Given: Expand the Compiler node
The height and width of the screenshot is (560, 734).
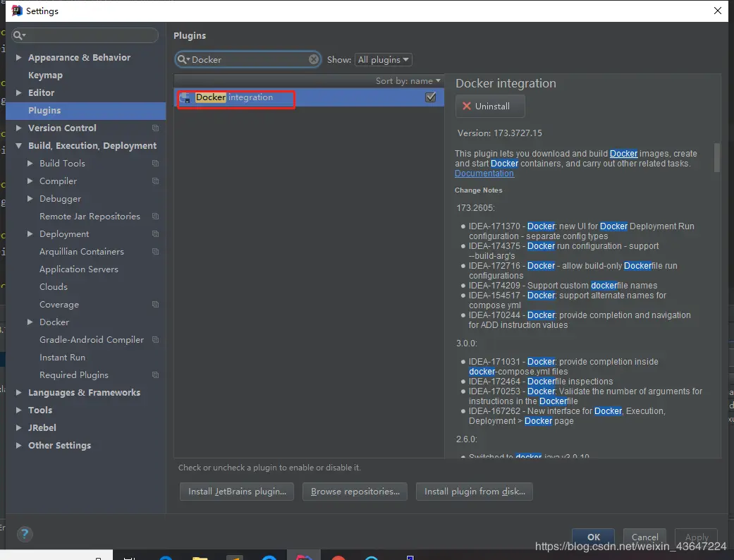Looking at the screenshot, I should (x=30, y=181).
